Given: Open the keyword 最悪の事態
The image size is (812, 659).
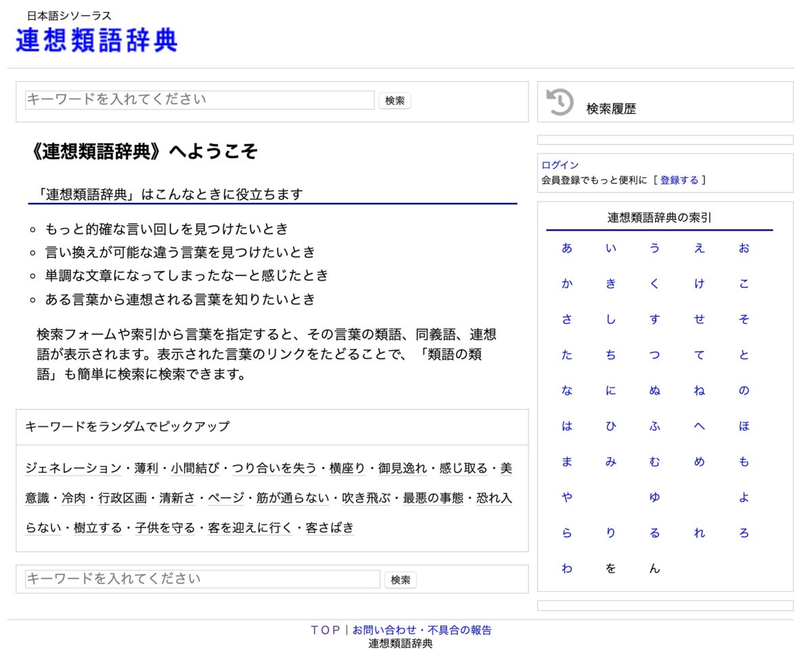Looking at the screenshot, I should point(433,498).
